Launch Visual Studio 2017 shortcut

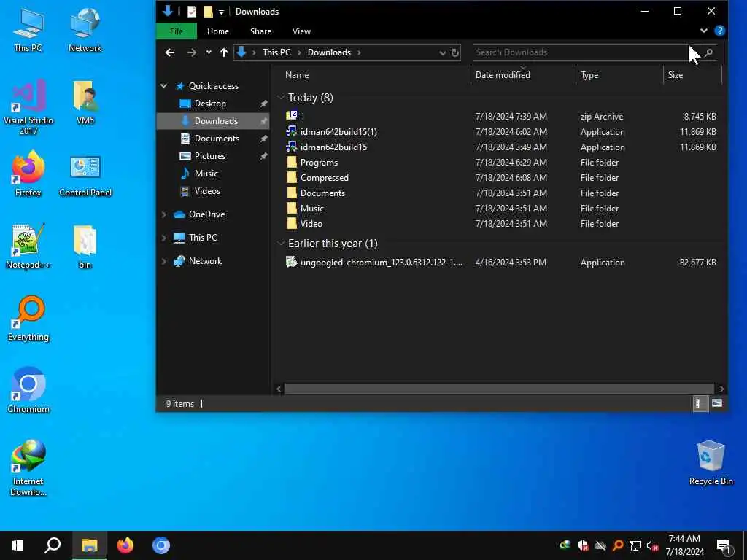coord(28,107)
